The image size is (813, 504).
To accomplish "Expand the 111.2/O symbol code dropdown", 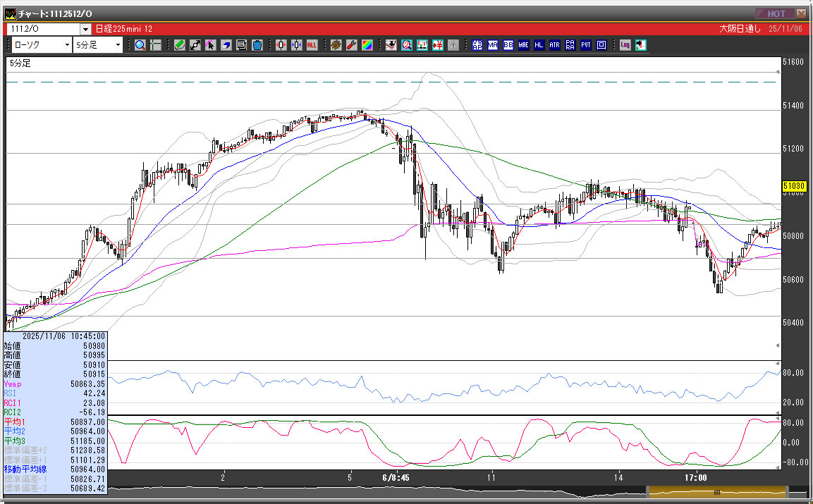I will [x=85, y=29].
